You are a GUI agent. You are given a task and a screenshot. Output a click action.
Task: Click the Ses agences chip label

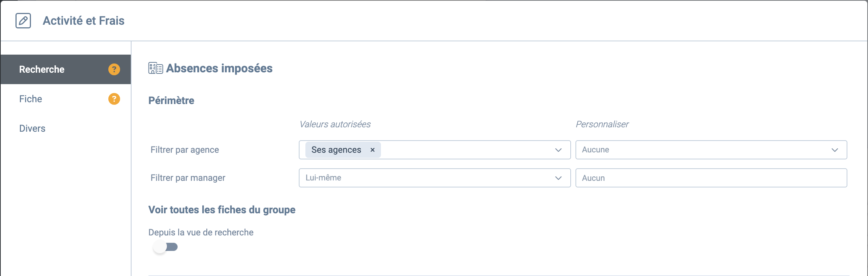pos(336,150)
